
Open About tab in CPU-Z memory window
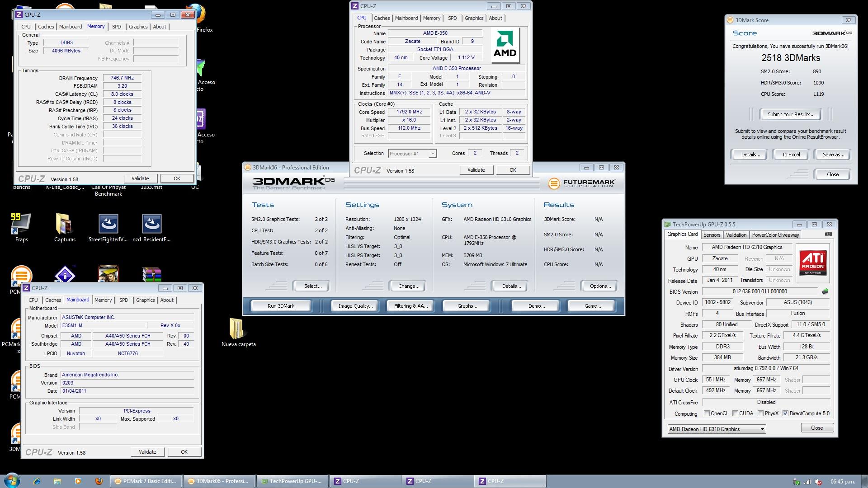point(159,27)
